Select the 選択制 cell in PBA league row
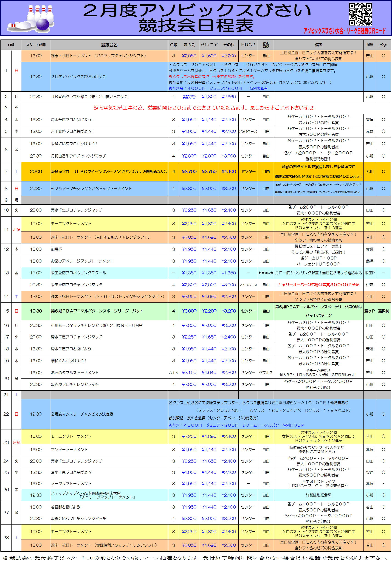Screen dimensions: 392x567 click(383, 311)
